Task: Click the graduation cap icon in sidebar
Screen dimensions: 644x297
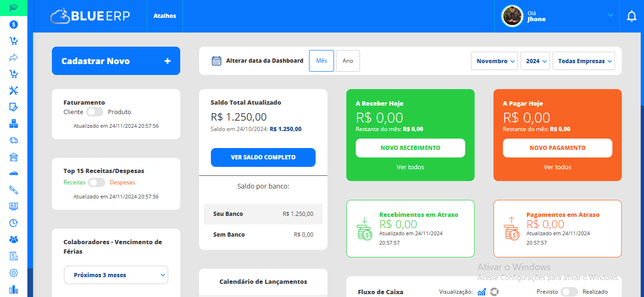Action: [14, 8]
